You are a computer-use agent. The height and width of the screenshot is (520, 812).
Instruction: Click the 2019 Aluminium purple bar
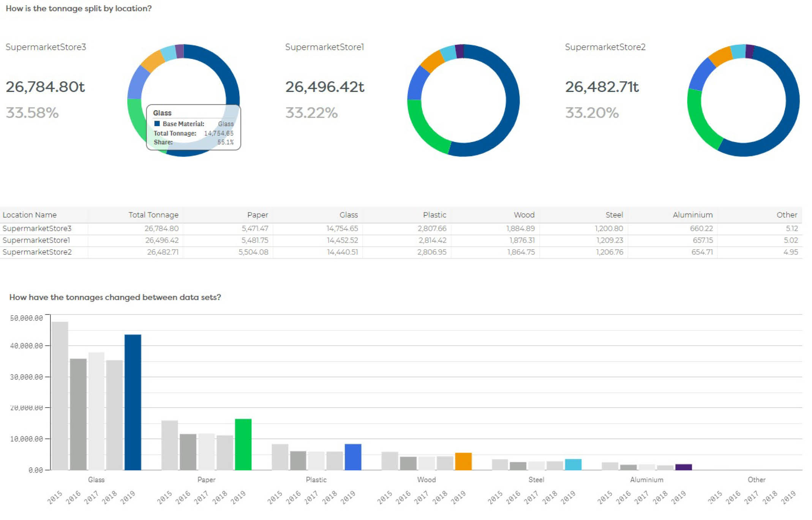point(683,467)
